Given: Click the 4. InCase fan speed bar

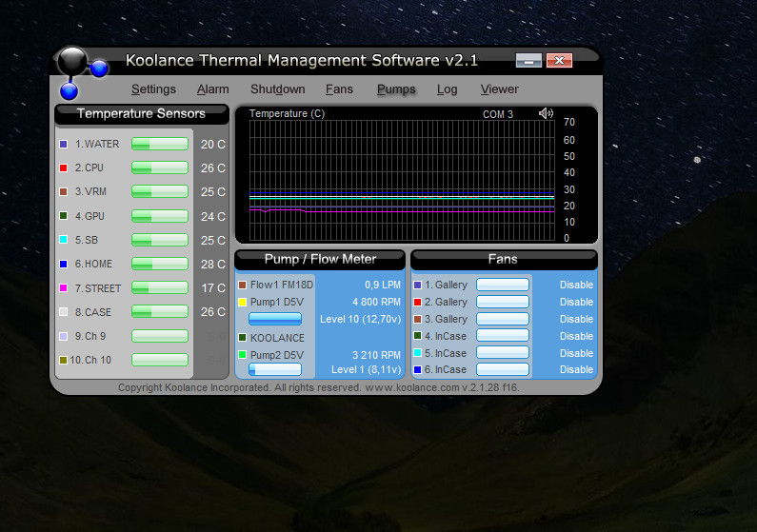Looking at the screenshot, I should coord(503,335).
